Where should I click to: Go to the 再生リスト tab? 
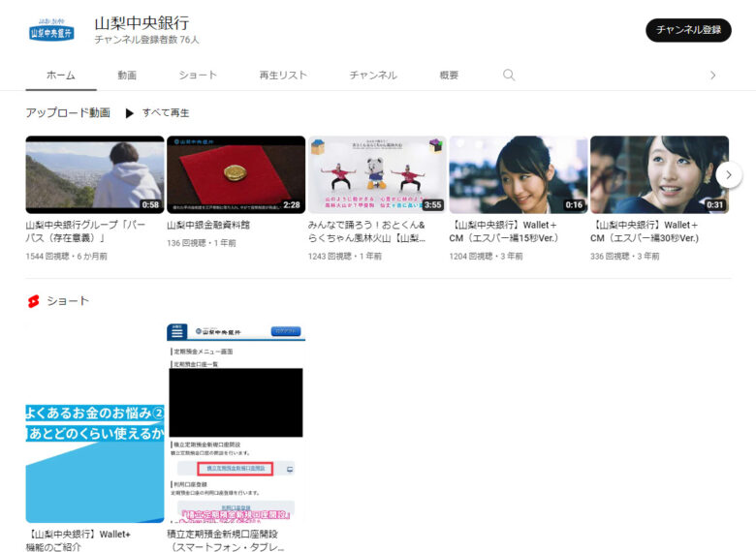tap(283, 76)
